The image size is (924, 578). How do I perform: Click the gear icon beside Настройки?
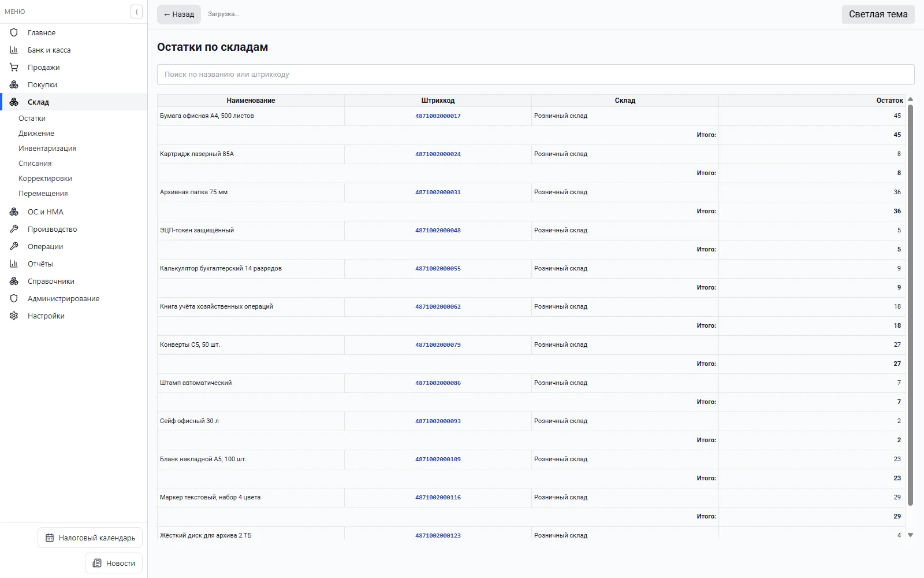pos(14,316)
